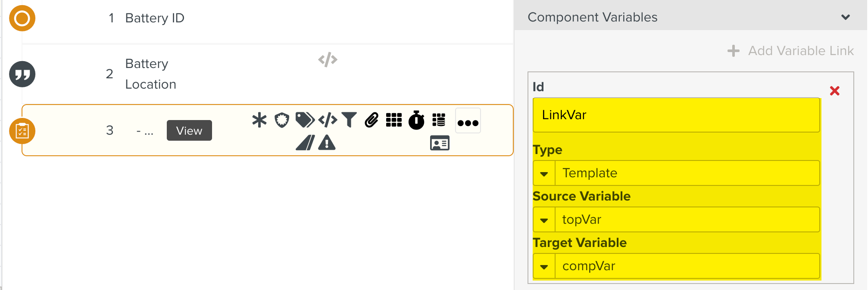The width and height of the screenshot is (868, 290).
Task: Click the stopwatch timer icon
Action: [416, 120]
